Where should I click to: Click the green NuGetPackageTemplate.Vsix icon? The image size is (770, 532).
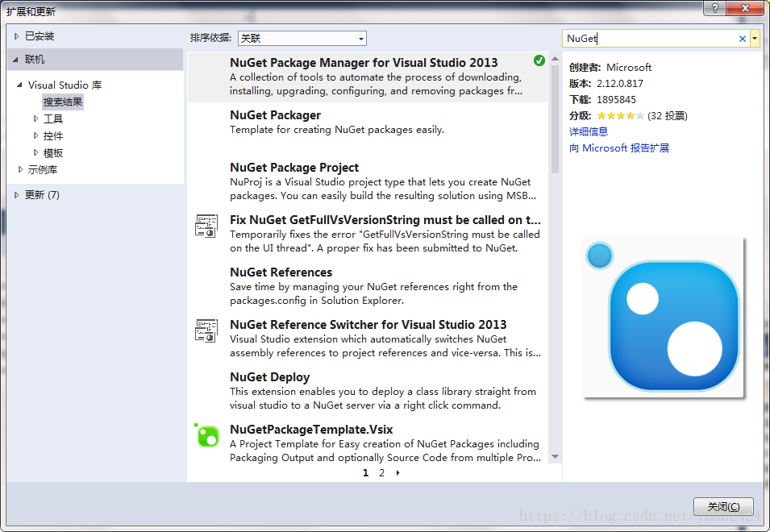pyautogui.click(x=206, y=435)
